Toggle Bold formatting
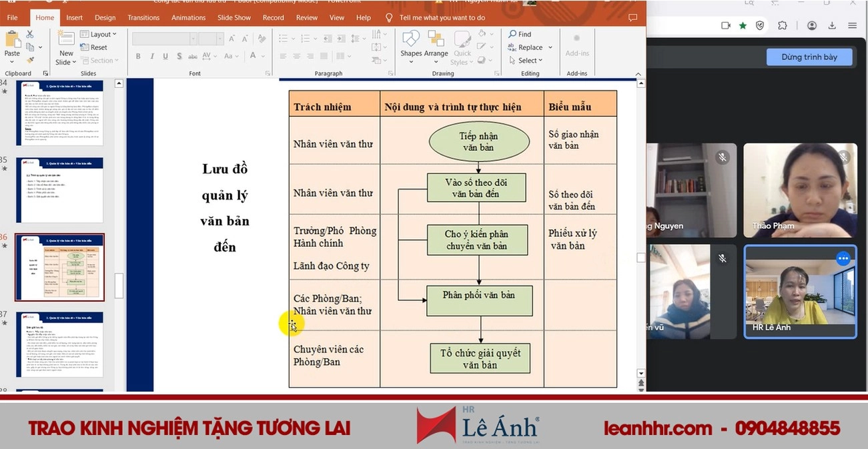The height and width of the screenshot is (449, 868). pos(137,56)
